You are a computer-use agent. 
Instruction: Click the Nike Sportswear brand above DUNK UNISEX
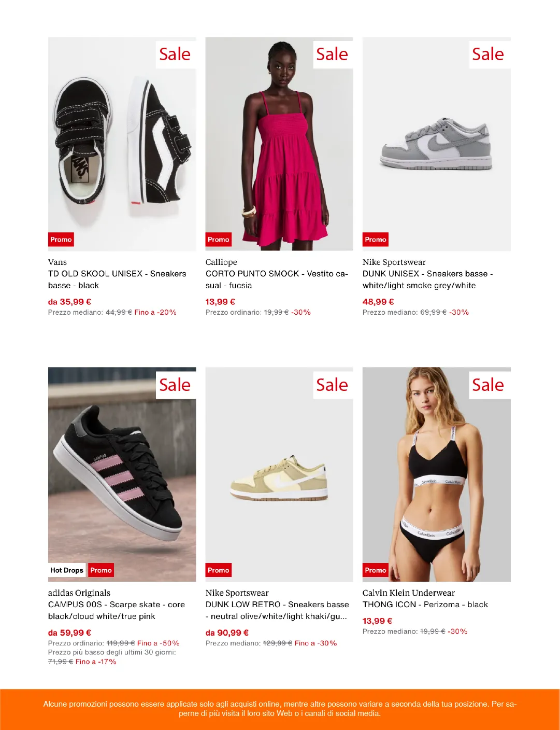click(x=394, y=262)
